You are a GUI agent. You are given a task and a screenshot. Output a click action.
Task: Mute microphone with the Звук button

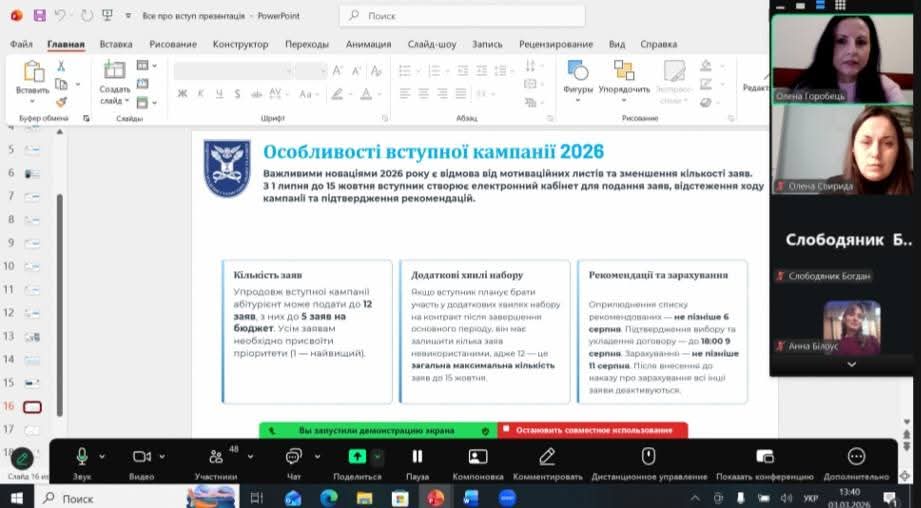coord(82,457)
